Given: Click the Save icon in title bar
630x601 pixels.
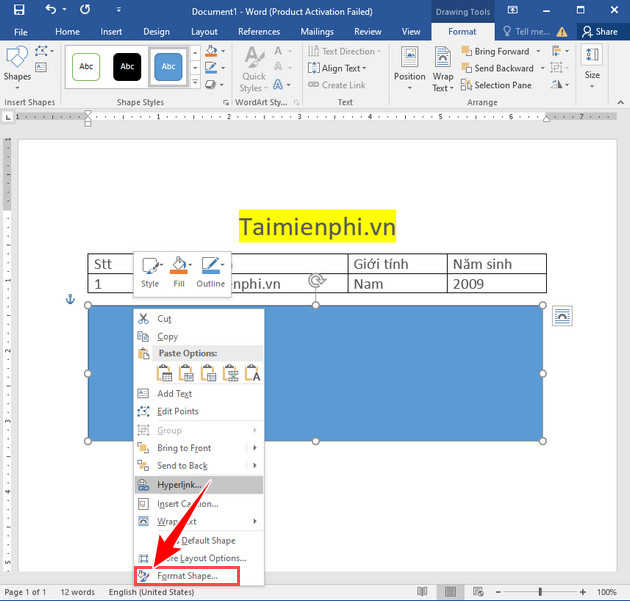Looking at the screenshot, I should pos(19,10).
